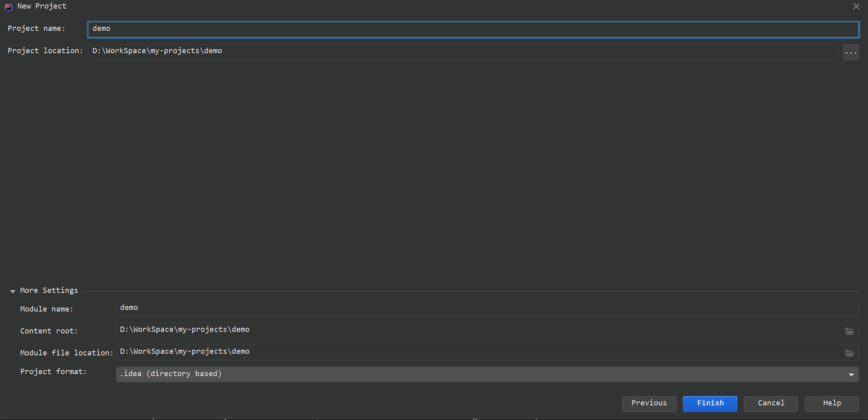
Task: Open folder browser for Content root
Action: 849,331
